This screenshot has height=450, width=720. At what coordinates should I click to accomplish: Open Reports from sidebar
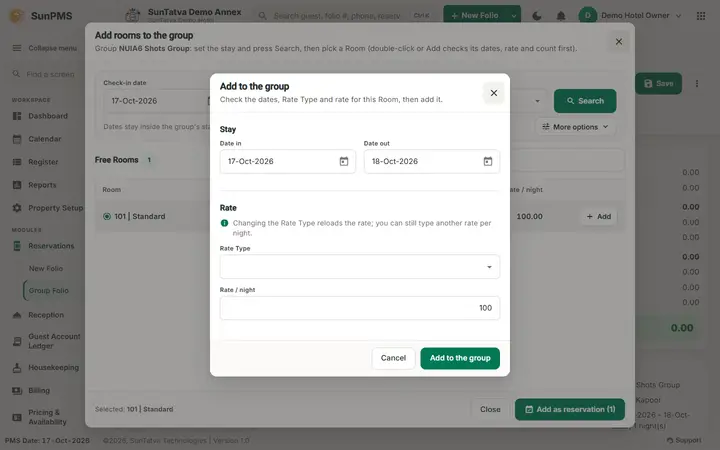pos(42,185)
